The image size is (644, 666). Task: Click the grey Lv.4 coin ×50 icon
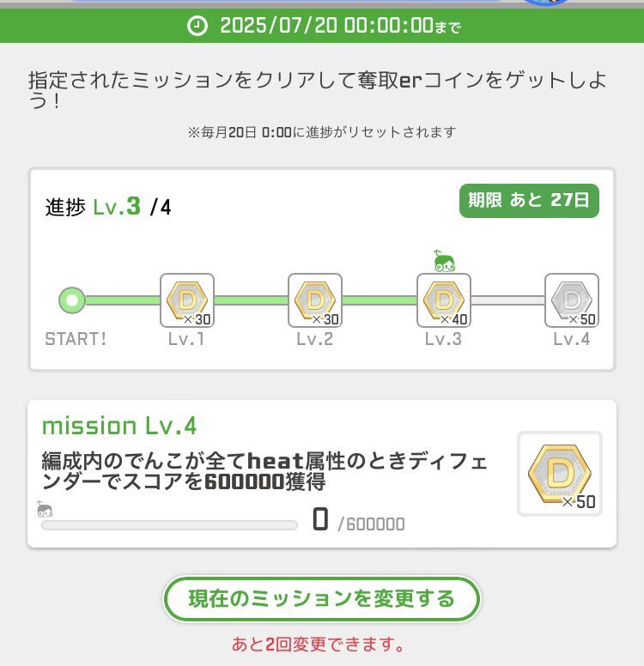[x=572, y=300]
